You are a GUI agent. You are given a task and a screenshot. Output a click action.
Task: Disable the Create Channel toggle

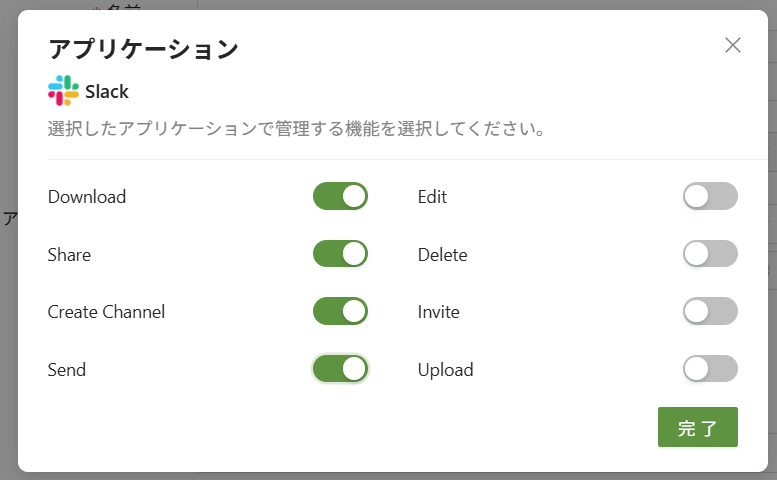[340, 311]
